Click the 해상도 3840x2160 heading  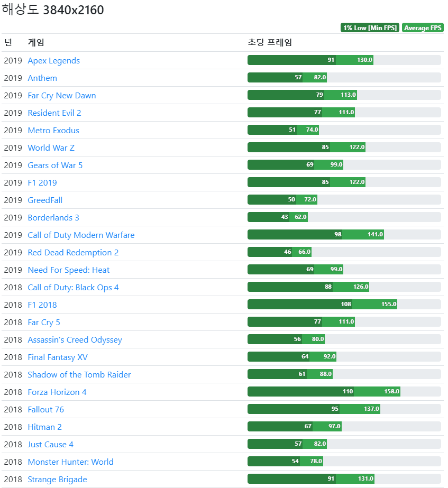tap(52, 10)
